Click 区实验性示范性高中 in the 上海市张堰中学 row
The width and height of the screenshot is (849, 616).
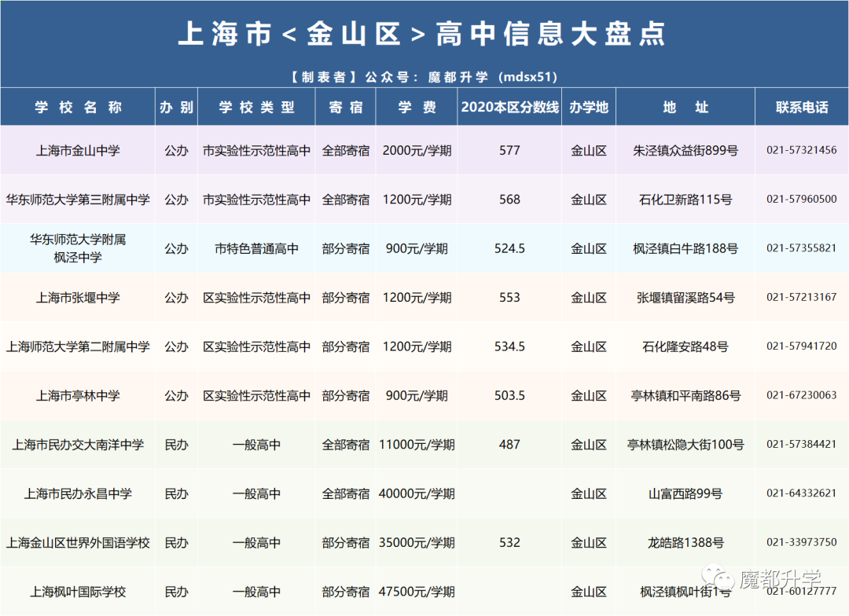pyautogui.click(x=256, y=298)
